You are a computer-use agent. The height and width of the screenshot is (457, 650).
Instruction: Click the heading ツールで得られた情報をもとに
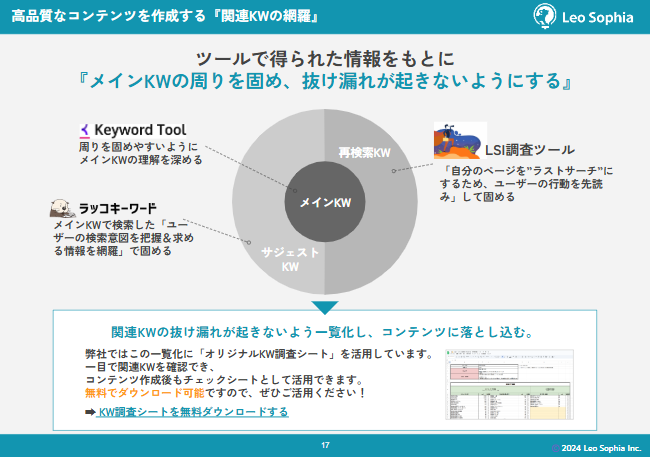click(325, 59)
